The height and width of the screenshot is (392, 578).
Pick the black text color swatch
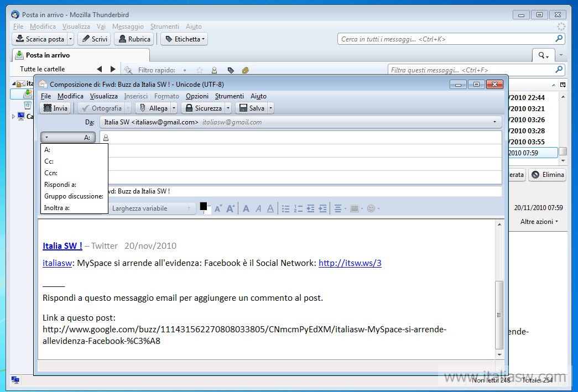203,206
